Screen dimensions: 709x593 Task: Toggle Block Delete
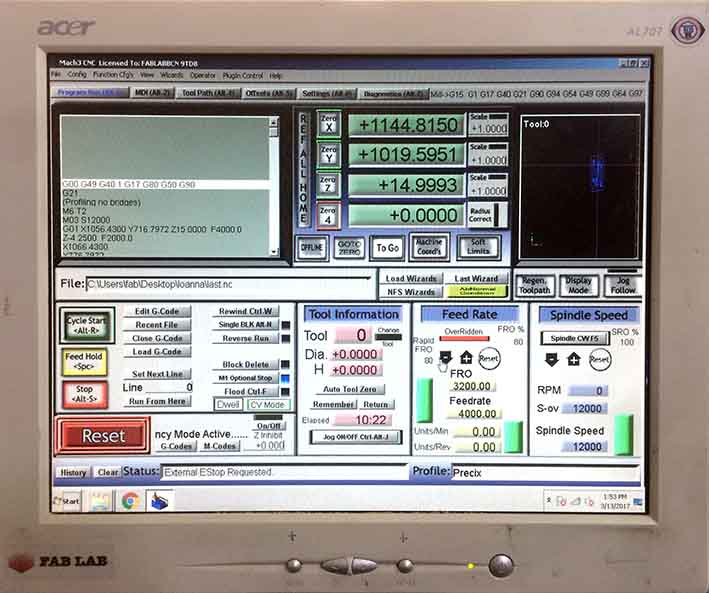pos(246,365)
